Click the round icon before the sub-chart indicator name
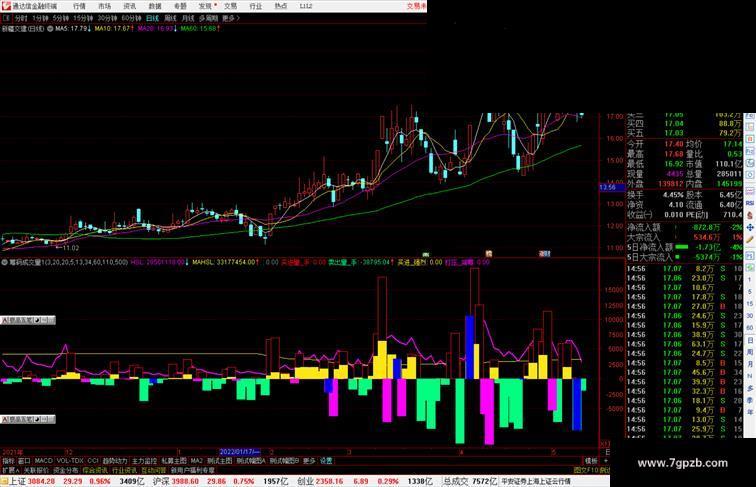This screenshot has width=756, height=487. click(4, 262)
